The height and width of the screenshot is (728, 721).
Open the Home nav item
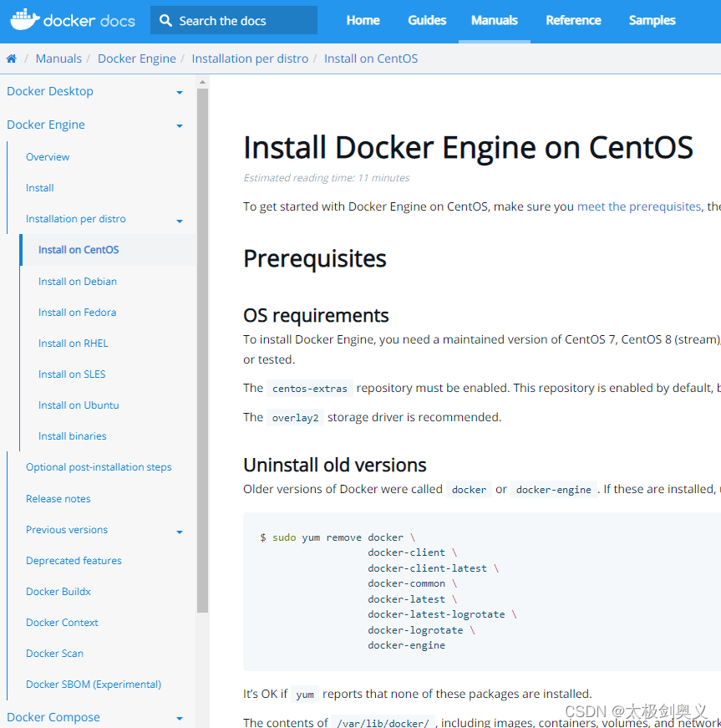[363, 20]
